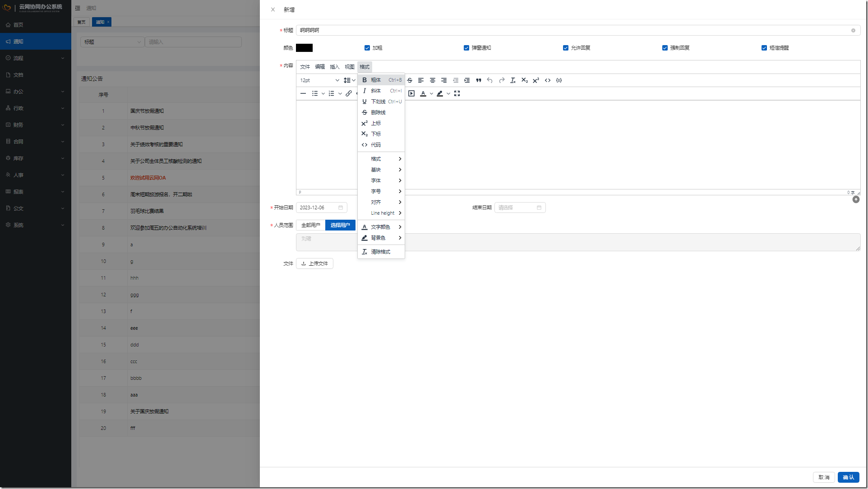The height and width of the screenshot is (489, 868).
Task: Click the line height toolbar icon
Action: [x=347, y=80]
